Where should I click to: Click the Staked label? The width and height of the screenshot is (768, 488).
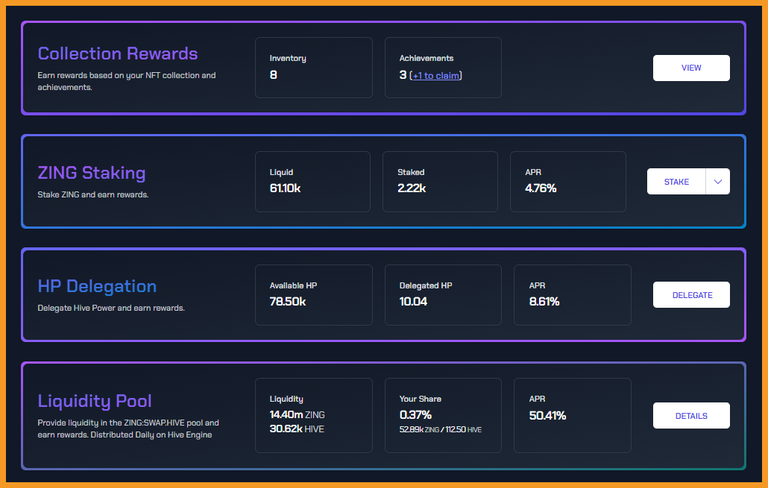(x=411, y=172)
